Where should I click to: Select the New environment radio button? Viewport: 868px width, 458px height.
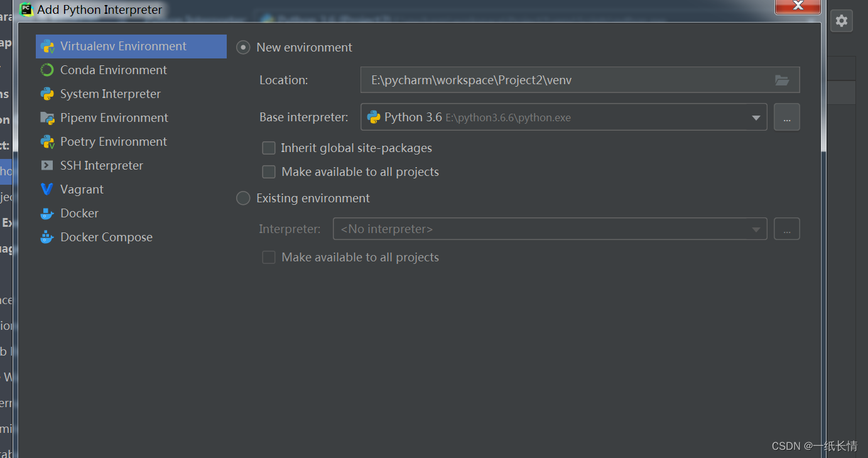(243, 48)
